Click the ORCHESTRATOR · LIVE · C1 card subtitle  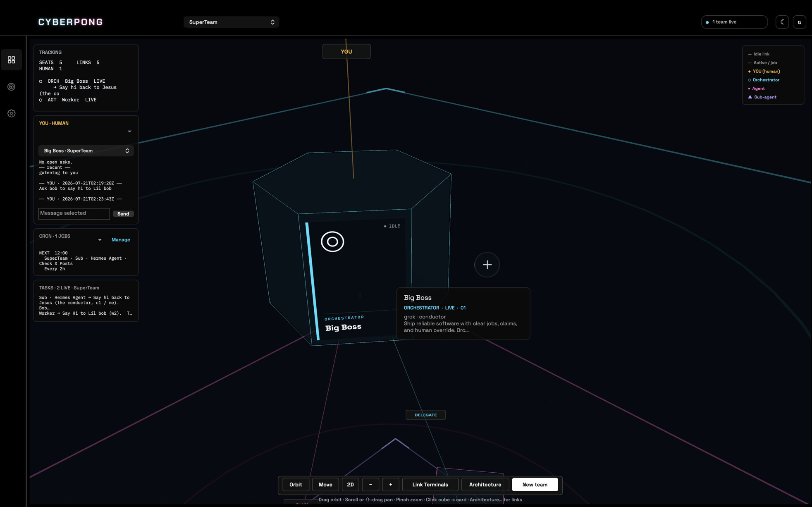pos(435,308)
